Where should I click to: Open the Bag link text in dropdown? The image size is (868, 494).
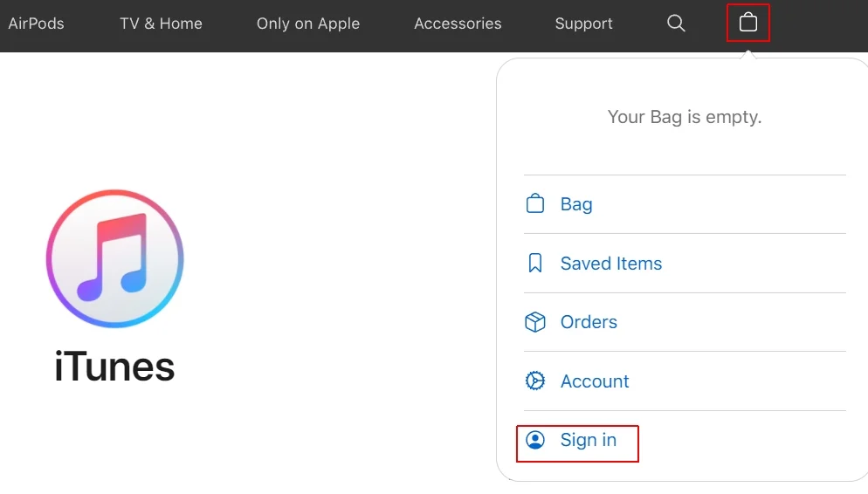coord(576,204)
